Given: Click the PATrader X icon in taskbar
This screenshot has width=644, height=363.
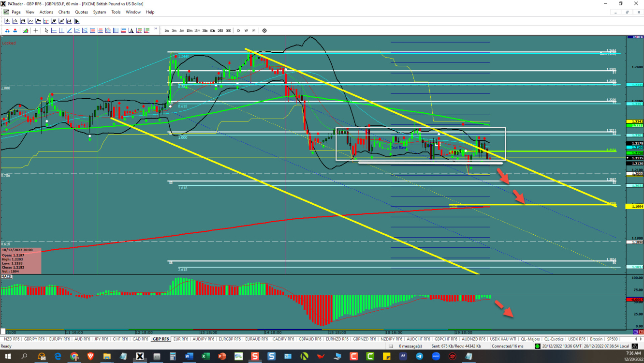Looking at the screenshot, I should [x=140, y=356].
